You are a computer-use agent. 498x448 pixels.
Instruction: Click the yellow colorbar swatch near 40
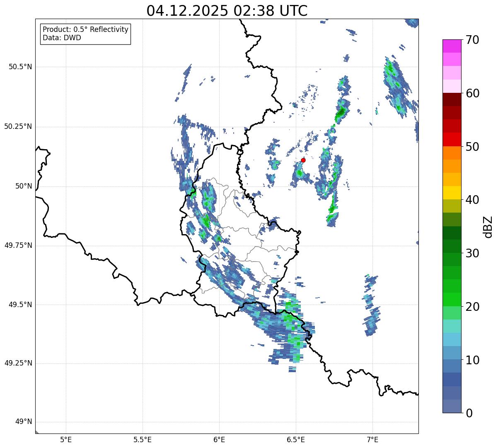[452, 193]
